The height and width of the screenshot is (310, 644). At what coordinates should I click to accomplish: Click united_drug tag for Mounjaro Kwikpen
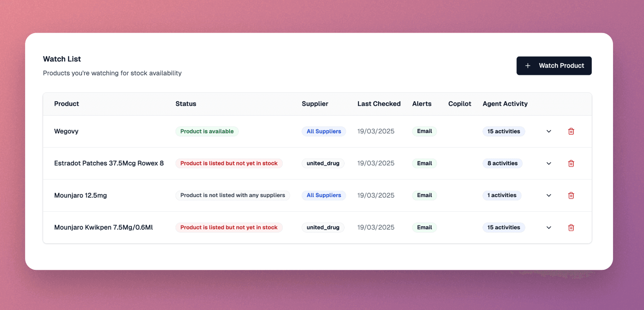pyautogui.click(x=323, y=228)
